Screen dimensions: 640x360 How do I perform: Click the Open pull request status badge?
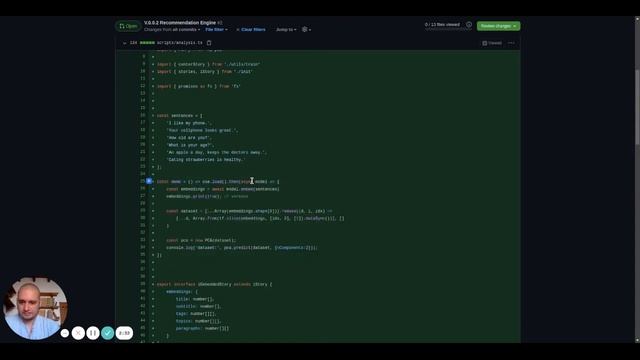128,26
